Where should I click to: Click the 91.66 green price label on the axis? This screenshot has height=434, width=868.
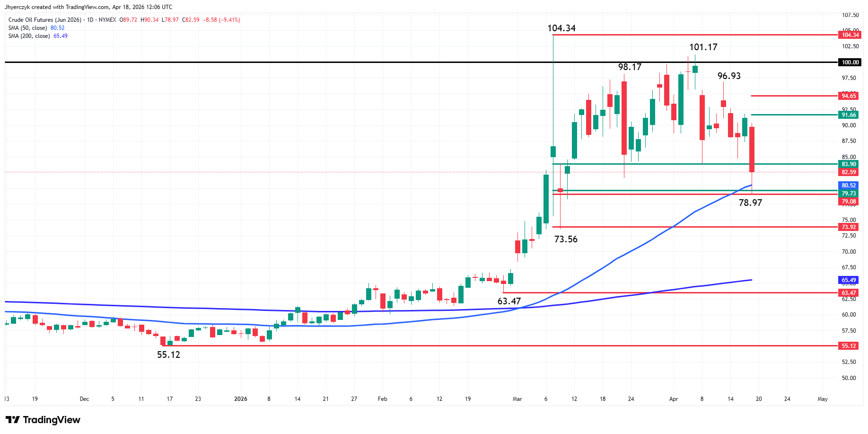click(849, 115)
